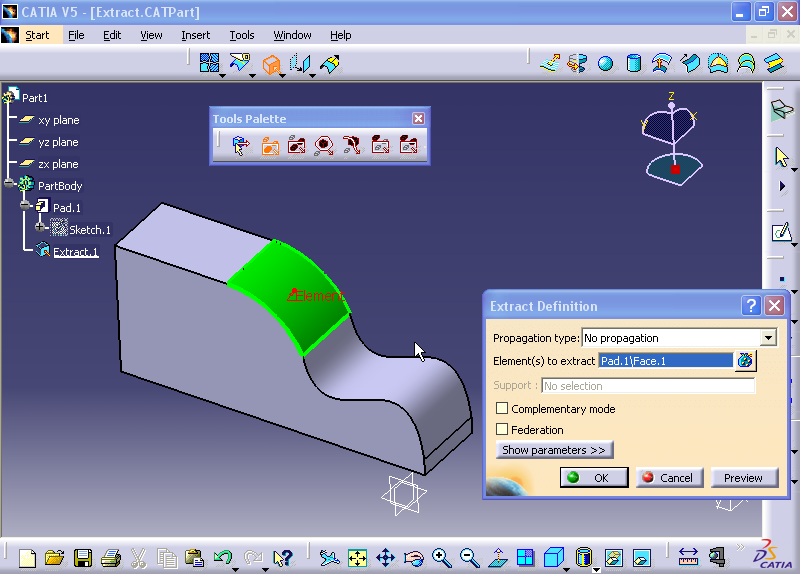Click Show parameters >> button
The width and height of the screenshot is (801, 583).
(x=554, y=450)
